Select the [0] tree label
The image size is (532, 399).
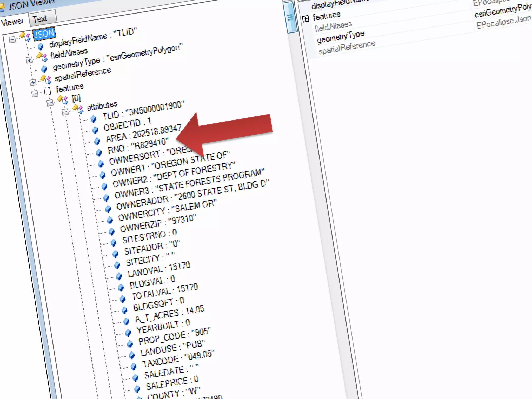[76, 98]
